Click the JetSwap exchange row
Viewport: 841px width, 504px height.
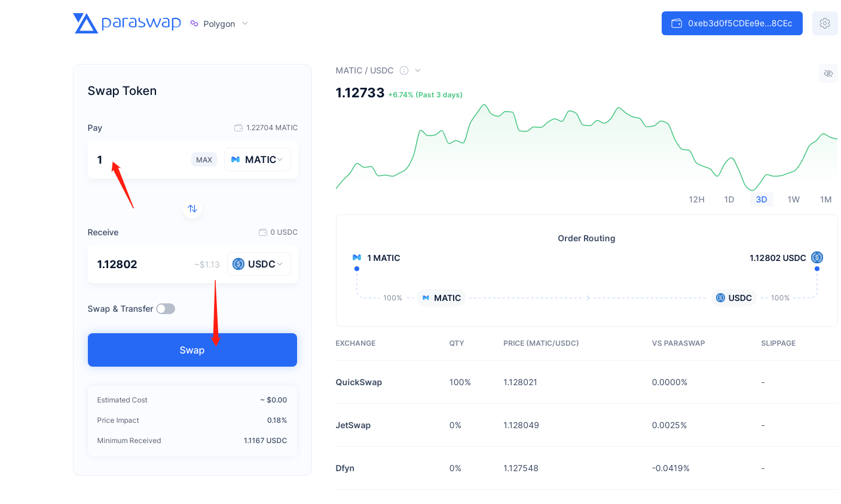(586, 425)
